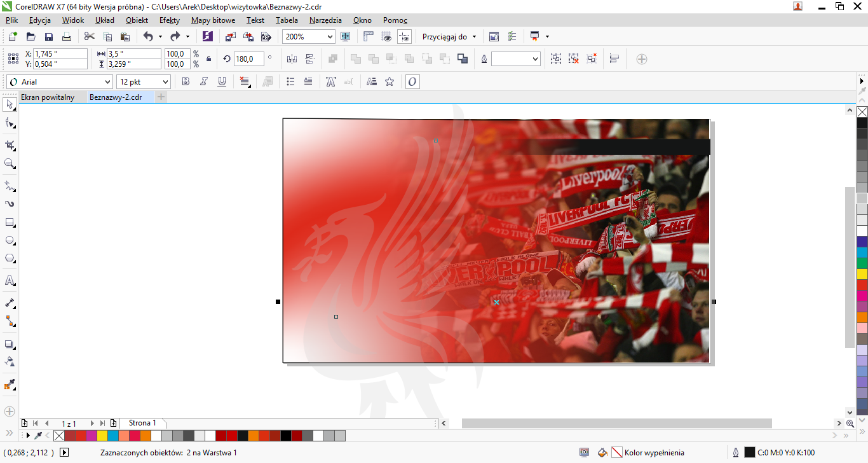The width and height of the screenshot is (868, 463).
Task: Select the Text tool
Action: pyautogui.click(x=10, y=280)
